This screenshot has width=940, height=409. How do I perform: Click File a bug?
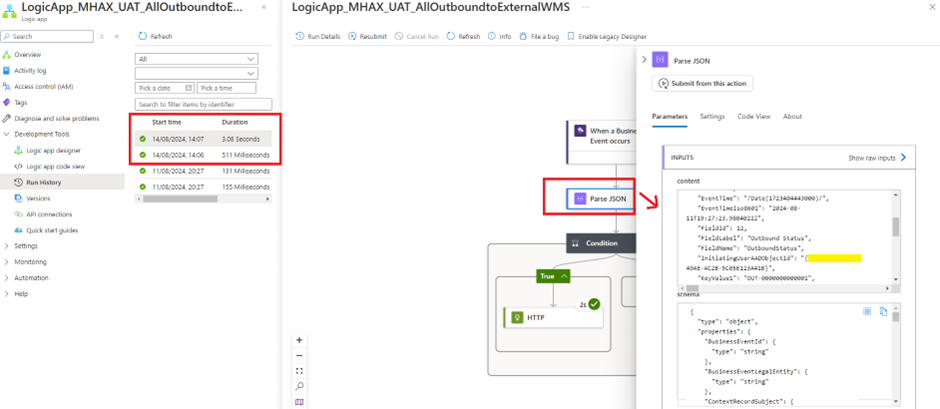(539, 37)
